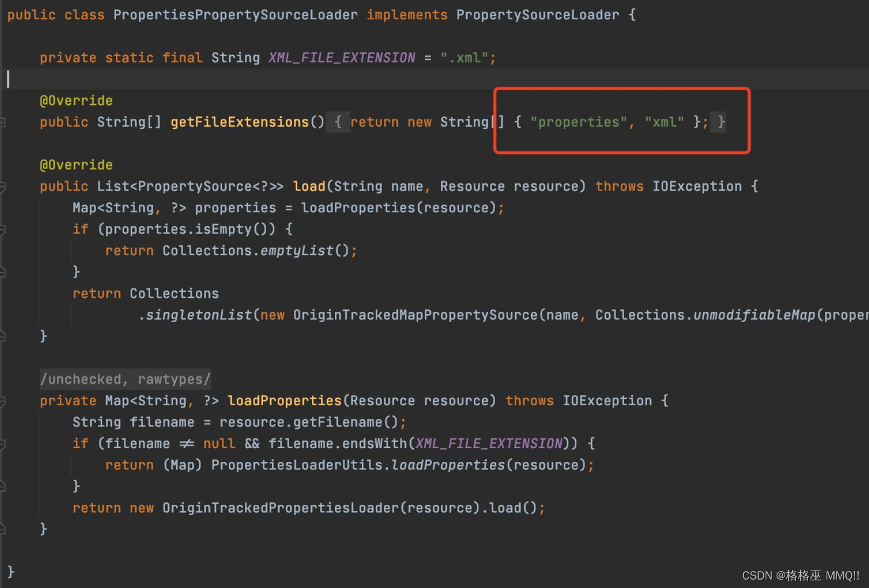869x588 pixels.
Task: Click the "xml" string literal in the array
Action: coord(664,122)
